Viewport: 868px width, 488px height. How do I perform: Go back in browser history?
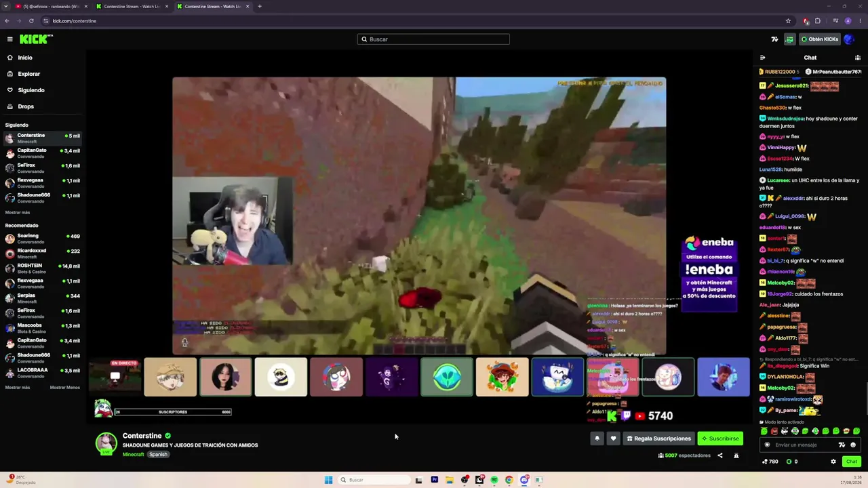(x=7, y=21)
